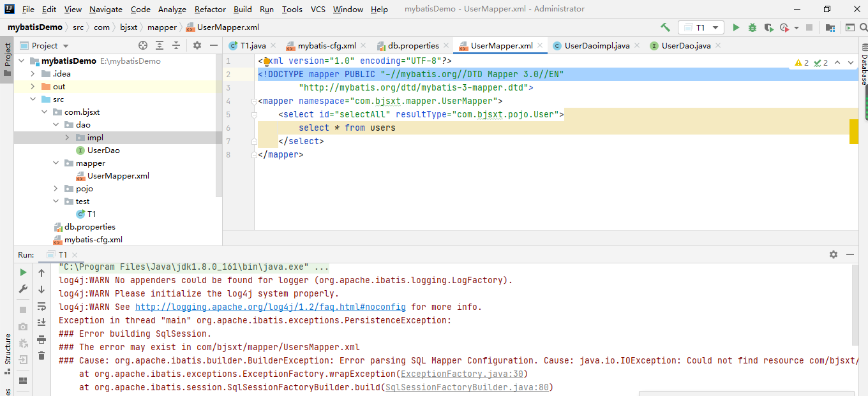Viewport: 868px width, 396px height.
Task: Run T1 with coverage
Action: pos(768,27)
